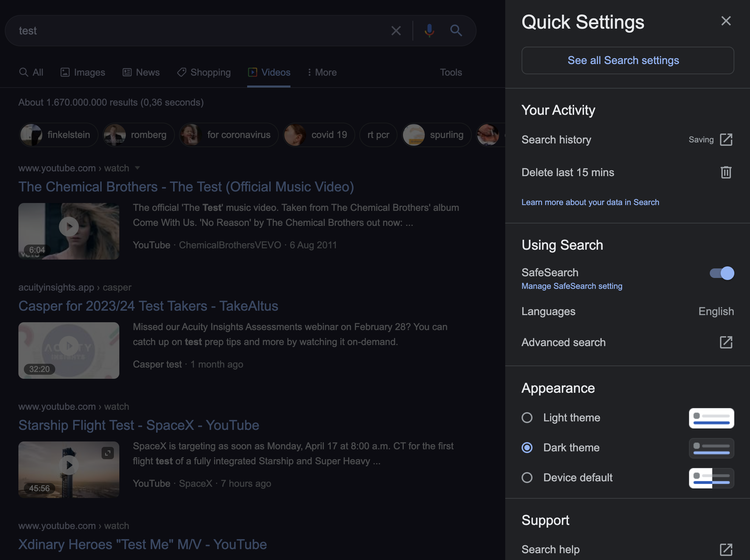Click the magnifying glass search icon
The image size is (750, 560).
[456, 31]
